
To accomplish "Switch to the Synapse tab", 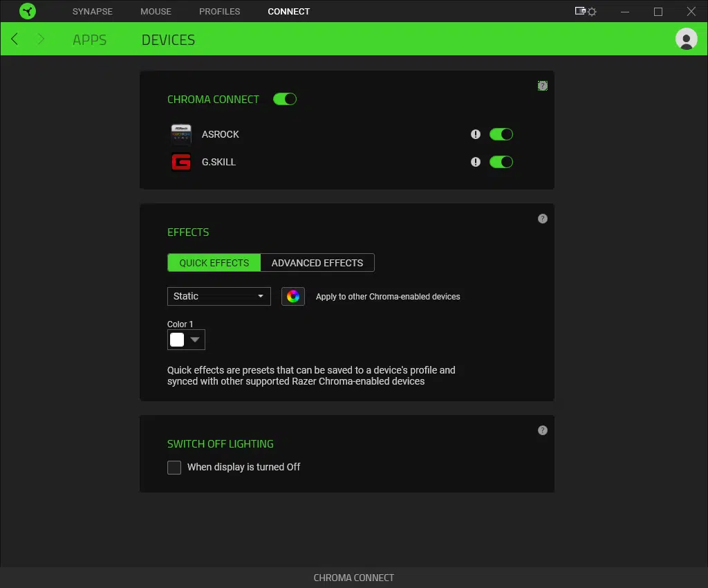I will coord(92,11).
